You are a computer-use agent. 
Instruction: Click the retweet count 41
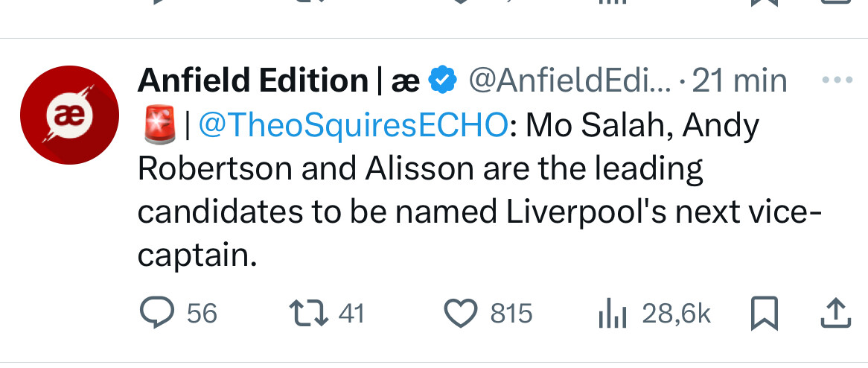click(x=351, y=314)
